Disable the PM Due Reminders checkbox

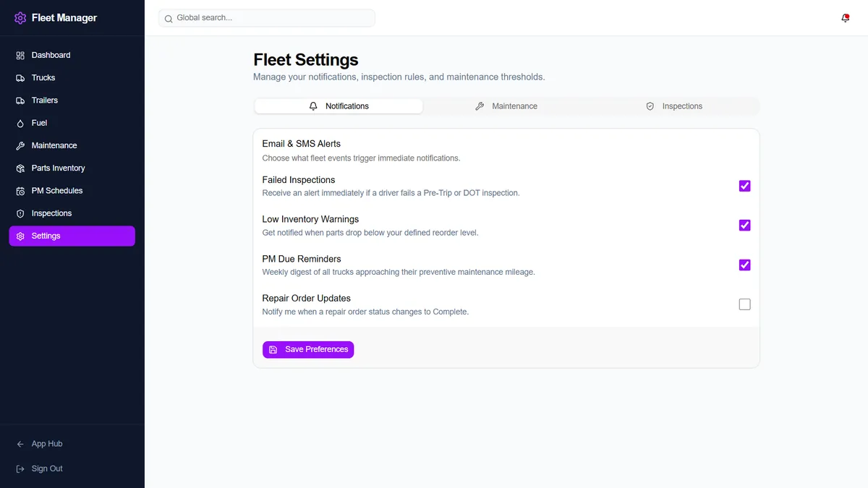click(744, 265)
